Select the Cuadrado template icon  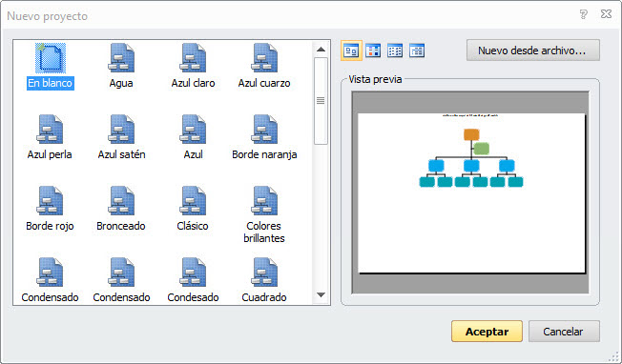coord(264,273)
